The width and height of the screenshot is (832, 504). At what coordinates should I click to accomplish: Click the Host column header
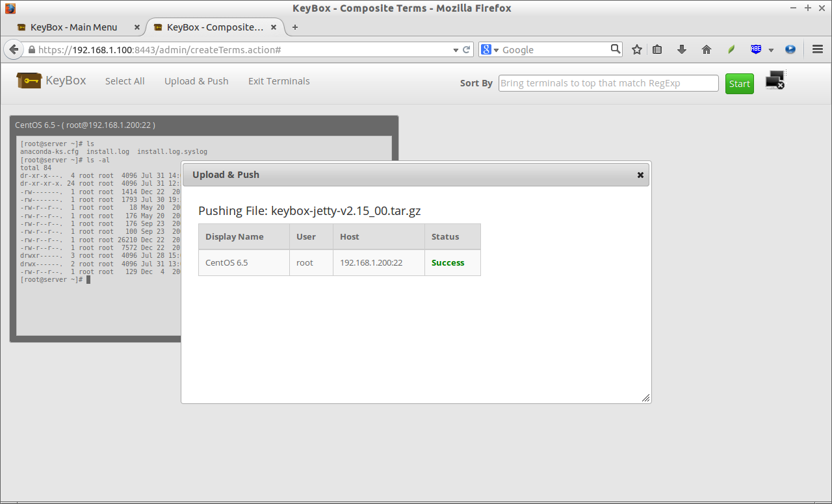[379, 236]
